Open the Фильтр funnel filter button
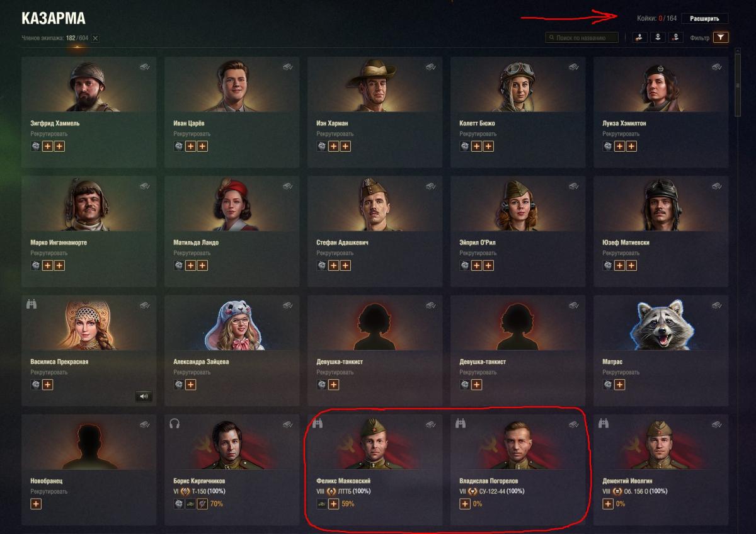Image resolution: width=756 pixels, height=534 pixels. point(721,37)
